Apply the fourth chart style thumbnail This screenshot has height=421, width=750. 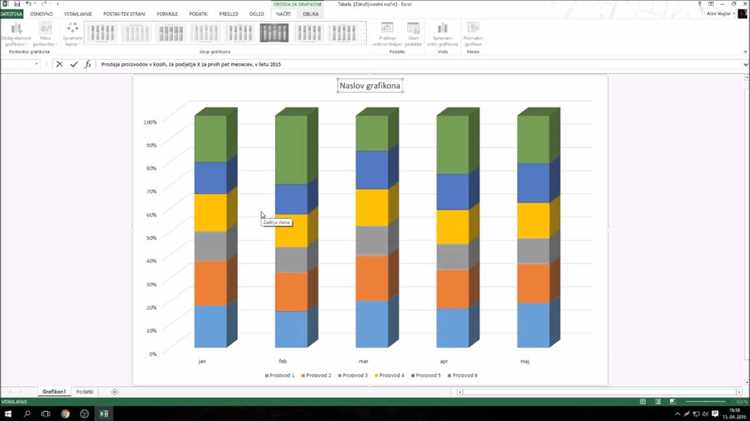coord(205,33)
